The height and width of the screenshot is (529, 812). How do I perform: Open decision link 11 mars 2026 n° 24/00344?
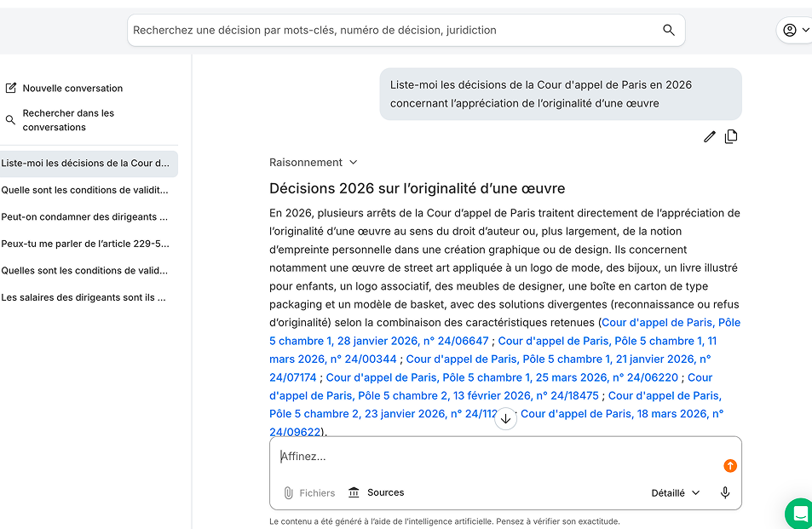pyautogui.click(x=607, y=341)
